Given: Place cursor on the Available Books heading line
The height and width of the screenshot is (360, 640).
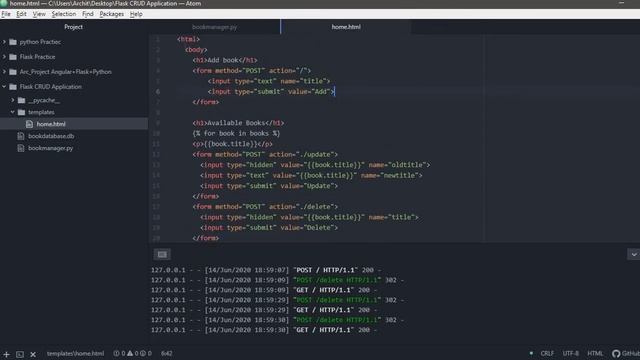Looking at the screenshot, I should pyautogui.click(x=238, y=123).
